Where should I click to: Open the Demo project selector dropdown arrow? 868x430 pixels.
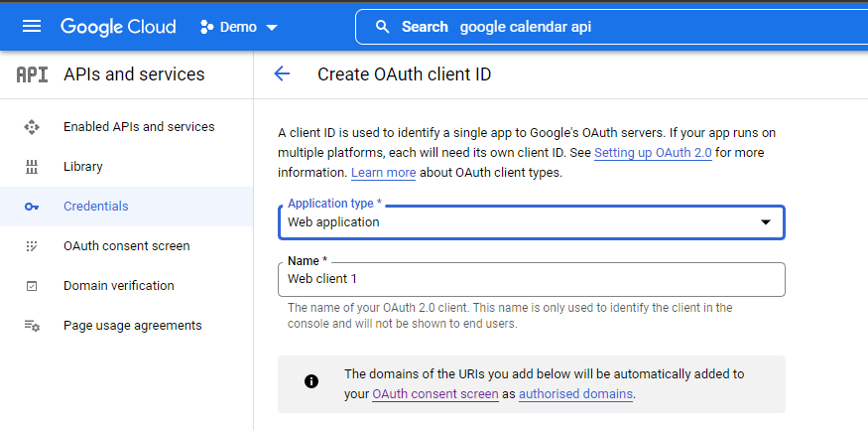pos(272,27)
